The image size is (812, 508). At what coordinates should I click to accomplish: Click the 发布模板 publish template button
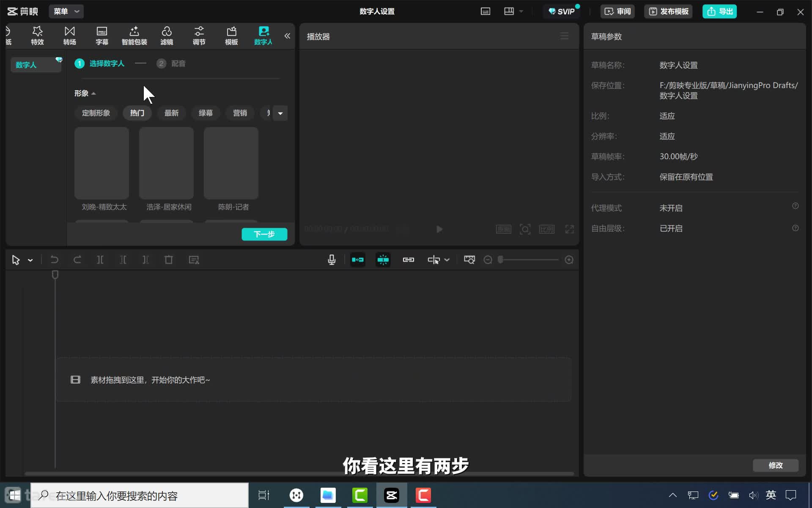click(669, 11)
